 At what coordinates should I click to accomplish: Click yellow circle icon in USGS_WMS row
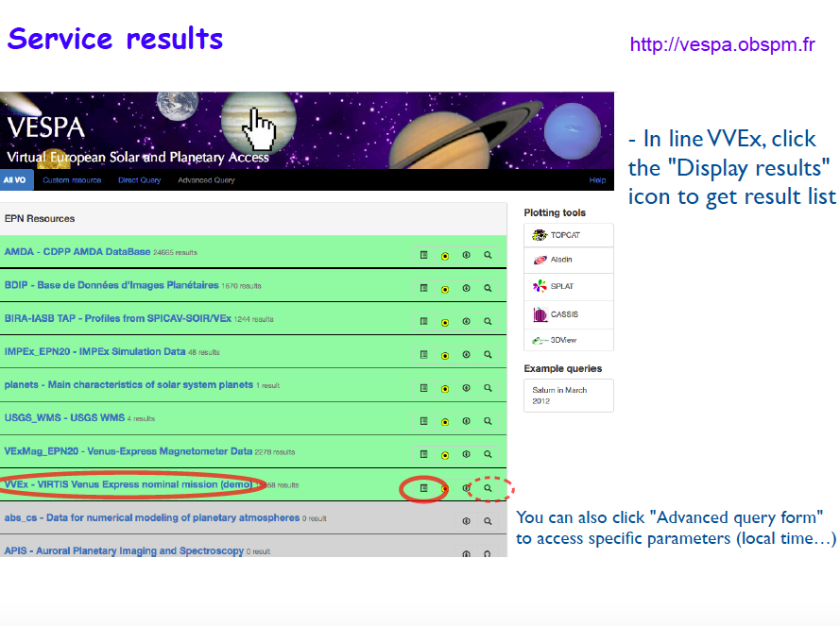tap(445, 422)
